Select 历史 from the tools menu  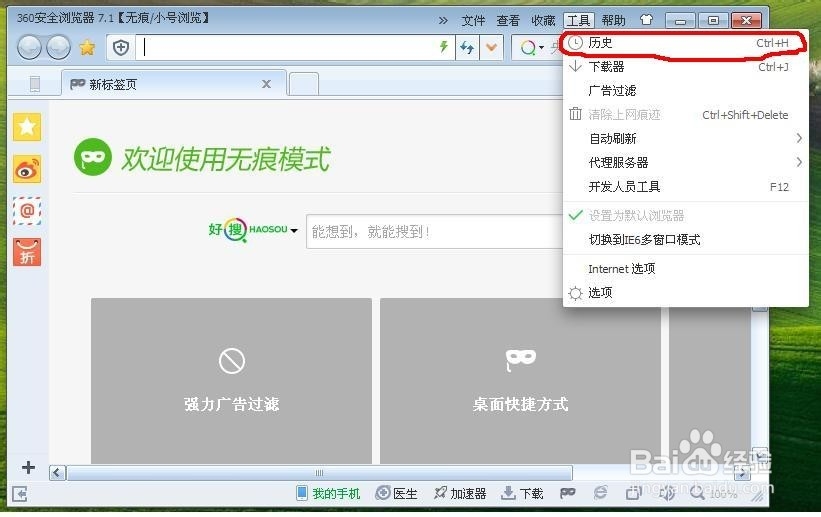point(685,43)
